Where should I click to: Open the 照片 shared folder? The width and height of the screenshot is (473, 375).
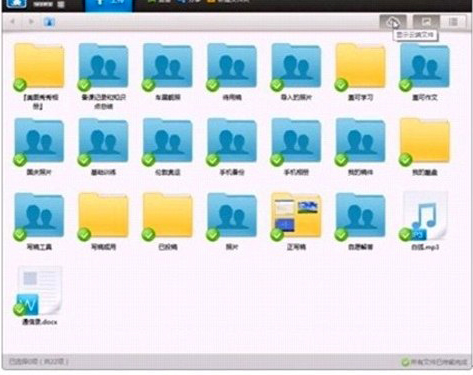232,221
